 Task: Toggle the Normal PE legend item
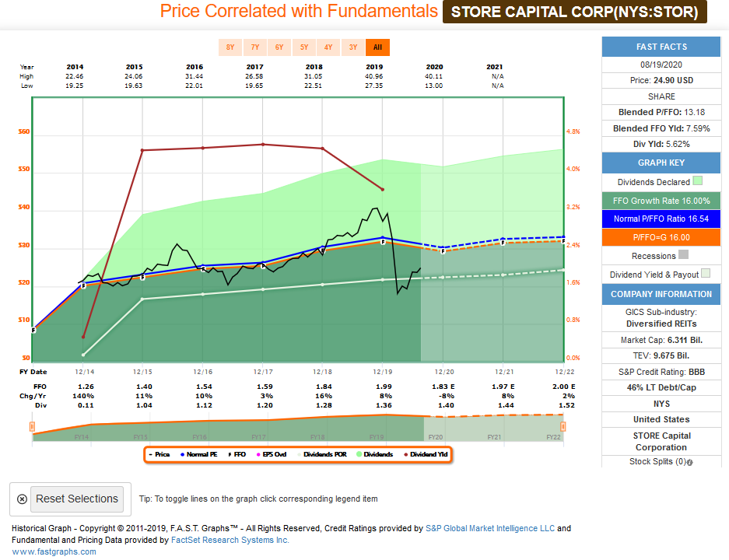coord(198,454)
